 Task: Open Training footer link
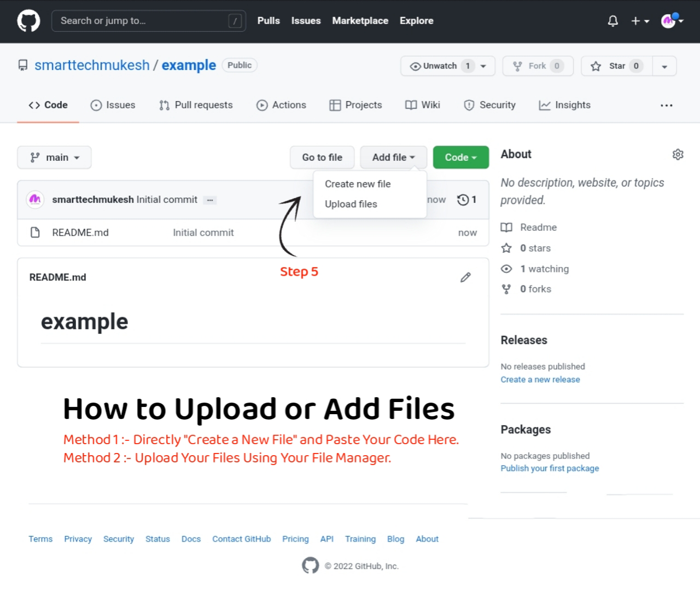tap(360, 539)
